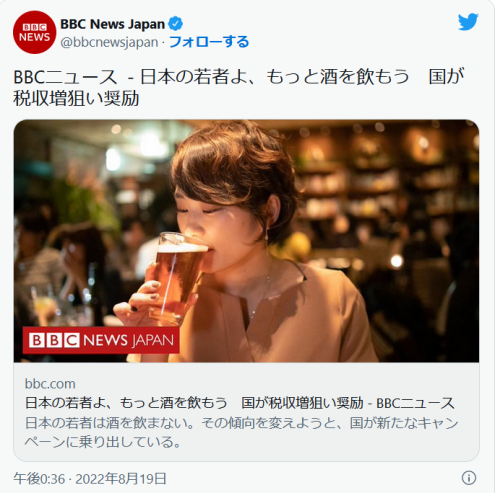500x493 pixels.
Task: Click the BBC NEWS JAPAN red logo banner
Action: pos(101,340)
